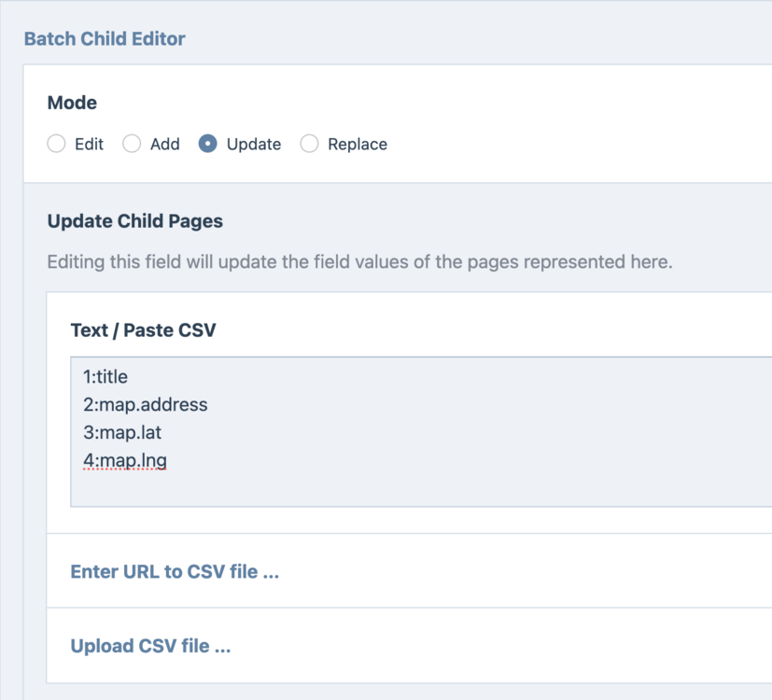Place cursor on the 1:title line
Viewport: 772px width, 700px height.
[x=105, y=377]
